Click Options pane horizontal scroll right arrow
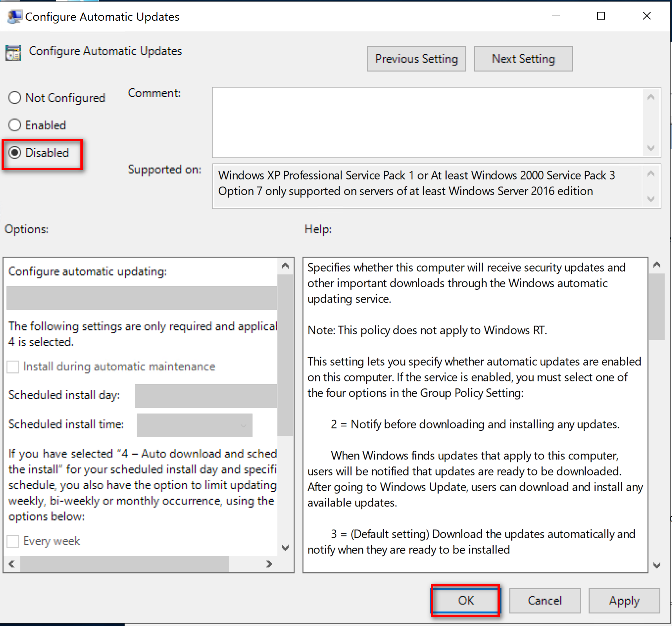The image size is (672, 626). (269, 564)
